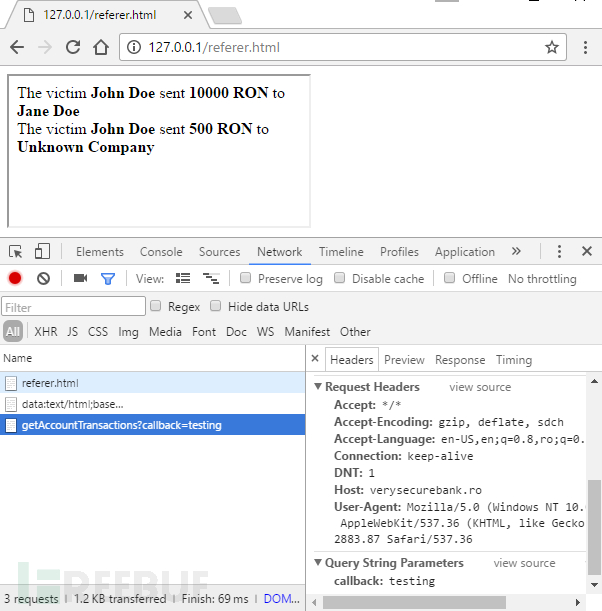View source of Query String Parameters
This screenshot has height=611, width=602.
[524, 563]
